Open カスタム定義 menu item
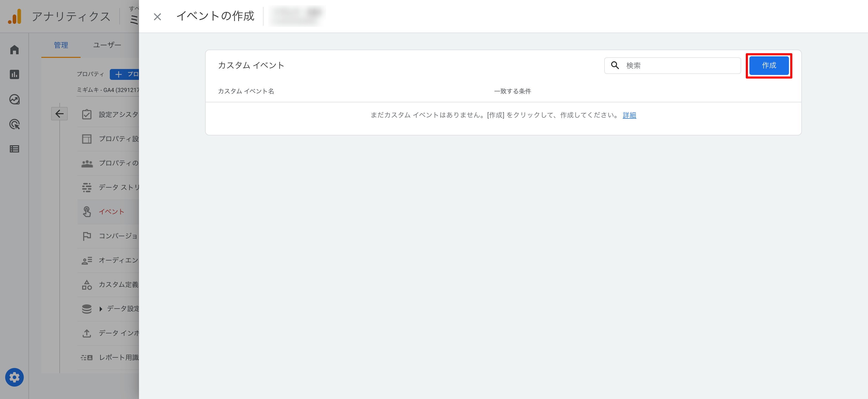 point(108,285)
